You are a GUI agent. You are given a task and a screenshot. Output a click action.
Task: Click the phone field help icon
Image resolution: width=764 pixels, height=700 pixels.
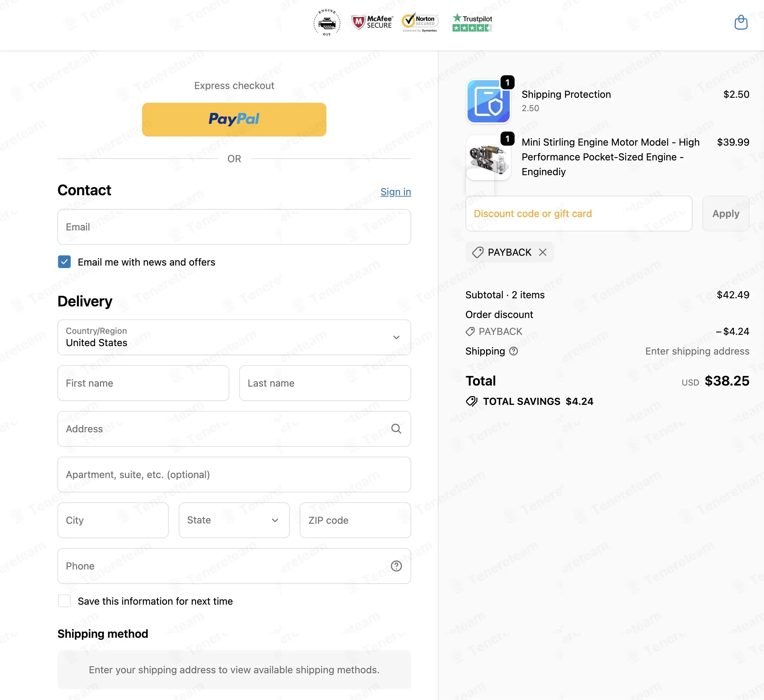[396, 566]
